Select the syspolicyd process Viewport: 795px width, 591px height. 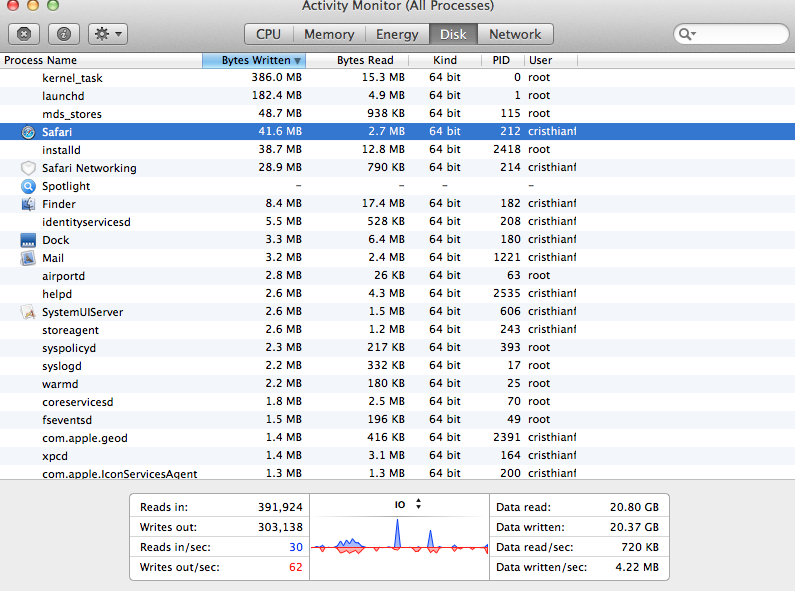click(398, 348)
